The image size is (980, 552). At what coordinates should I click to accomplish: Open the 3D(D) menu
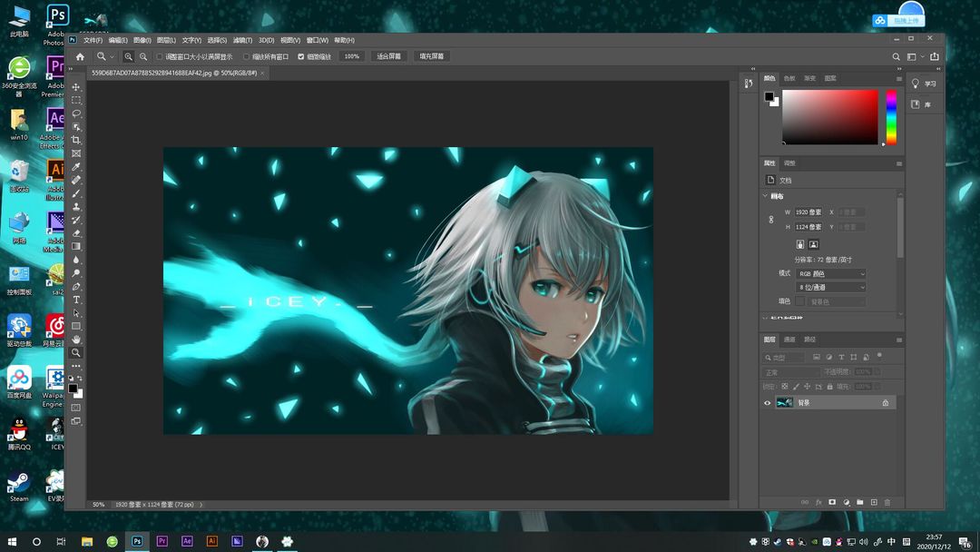point(267,40)
